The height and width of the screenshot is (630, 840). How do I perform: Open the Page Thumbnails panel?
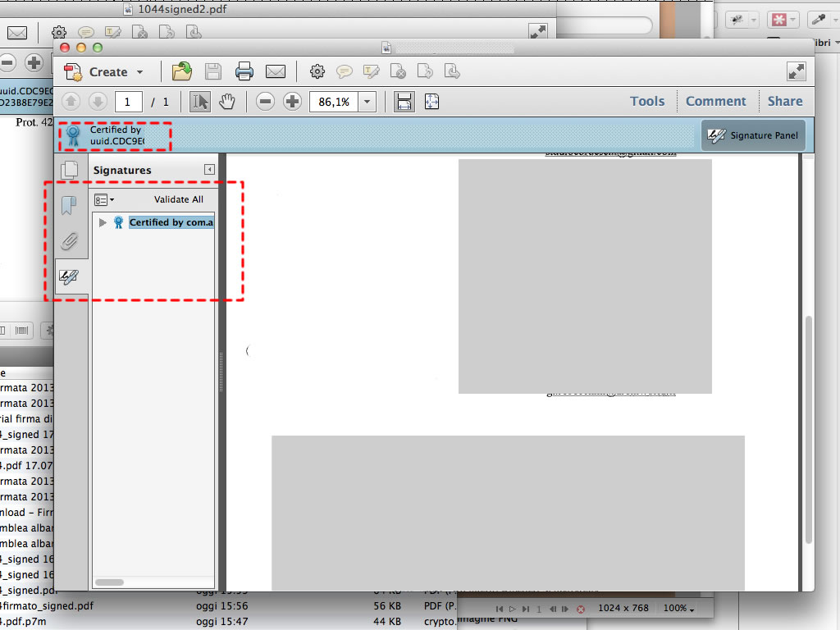(70, 171)
